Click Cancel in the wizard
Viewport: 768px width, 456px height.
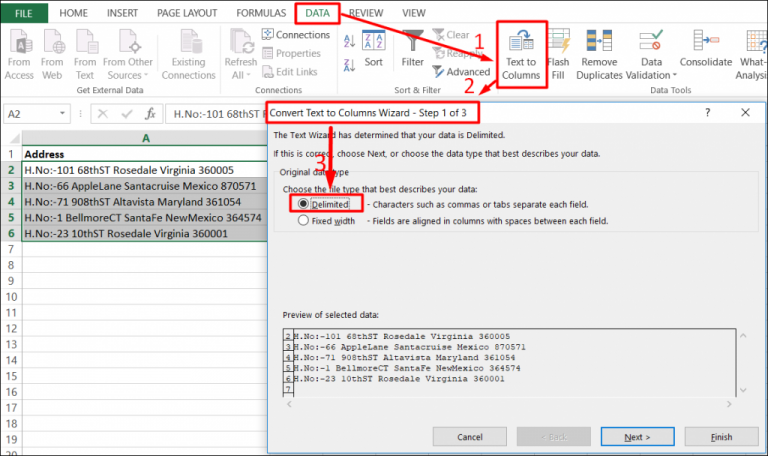point(470,436)
